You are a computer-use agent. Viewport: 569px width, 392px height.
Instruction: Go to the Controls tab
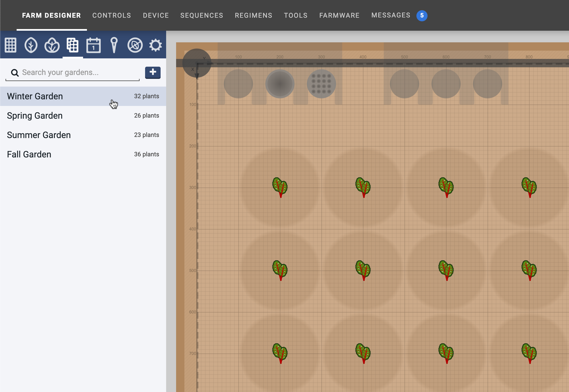click(x=112, y=15)
